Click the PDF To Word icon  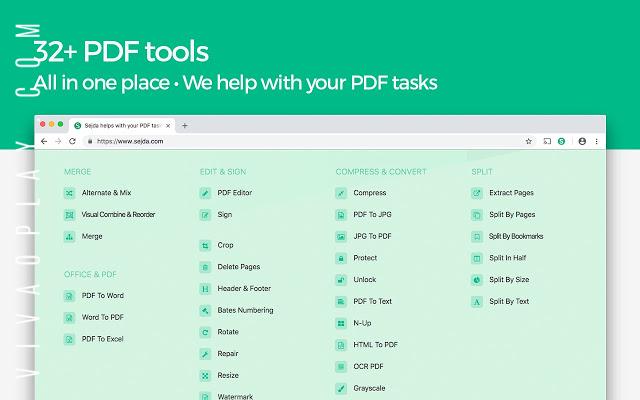click(x=69, y=296)
